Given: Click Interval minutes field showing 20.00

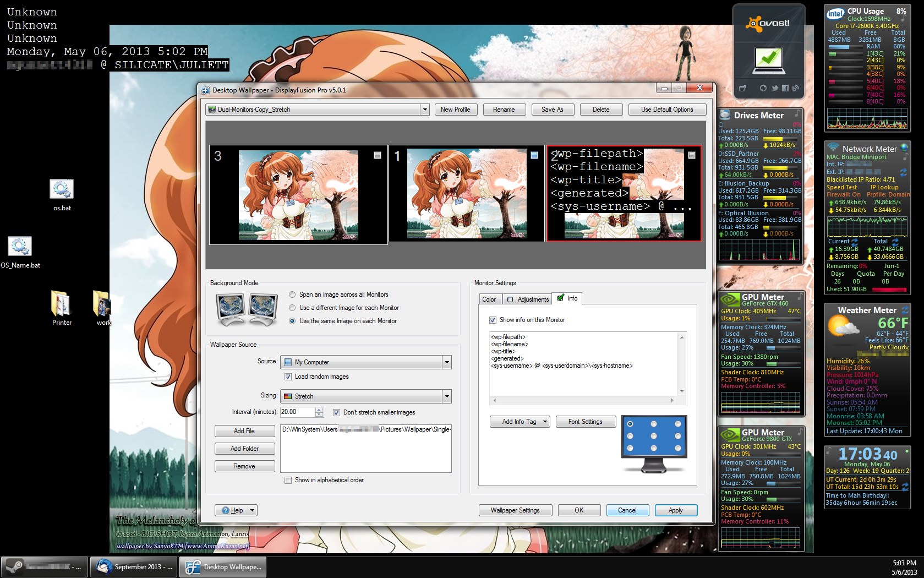Looking at the screenshot, I should tap(297, 412).
